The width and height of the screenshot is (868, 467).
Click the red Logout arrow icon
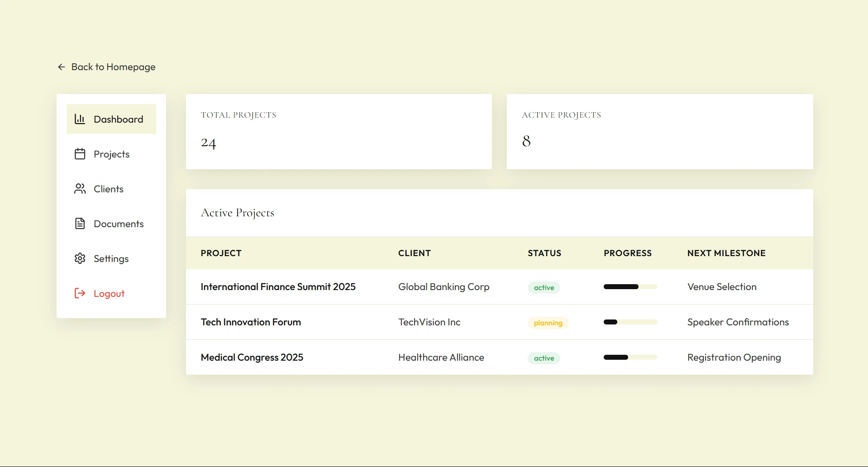coord(80,293)
